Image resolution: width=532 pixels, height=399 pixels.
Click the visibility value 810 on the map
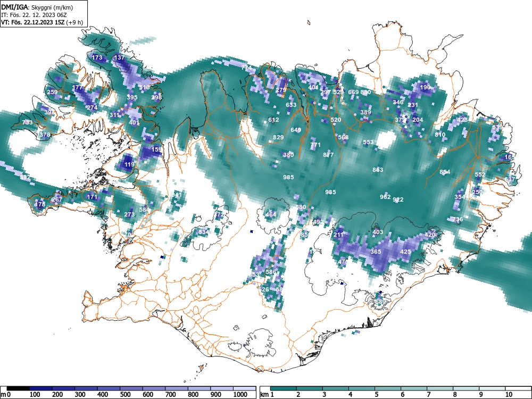click(440, 135)
